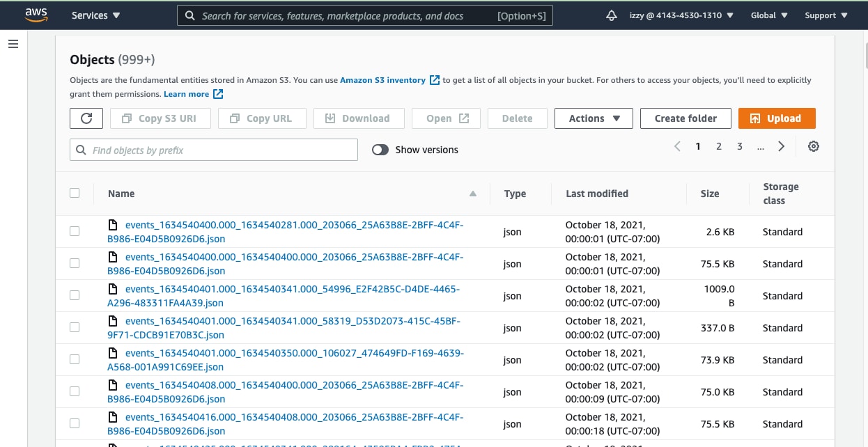Screen dimensions: 868x447
Task: Click the file icon of the 73.9 KB object row
Action: 112,353
